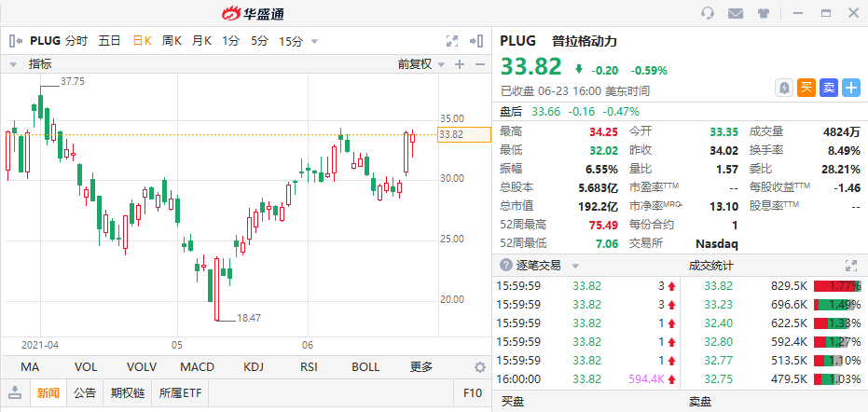Image resolution: width=868 pixels, height=412 pixels.
Task: Click the large 33.82 last price
Action: point(531,66)
